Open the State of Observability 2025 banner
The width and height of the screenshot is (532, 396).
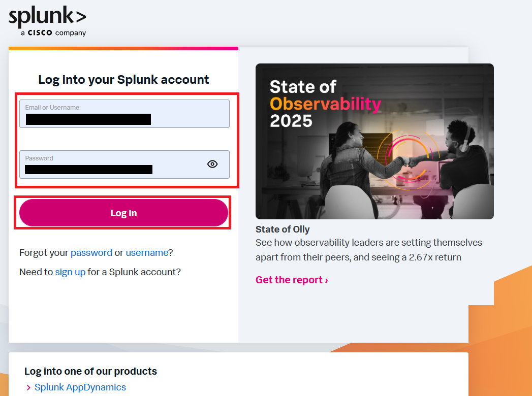[x=374, y=141]
